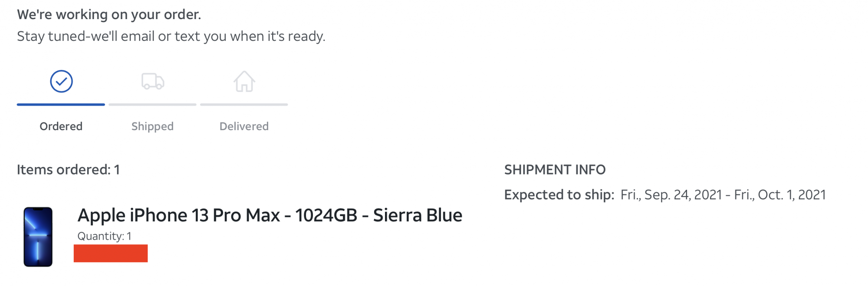Image resolution: width=868 pixels, height=286 pixels.
Task: Click the We're working on your order heading
Action: point(109,15)
